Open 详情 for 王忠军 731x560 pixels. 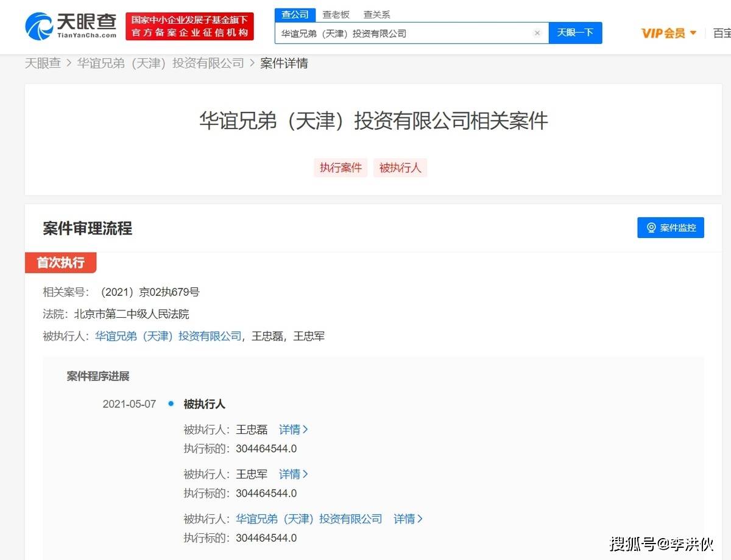click(x=294, y=474)
